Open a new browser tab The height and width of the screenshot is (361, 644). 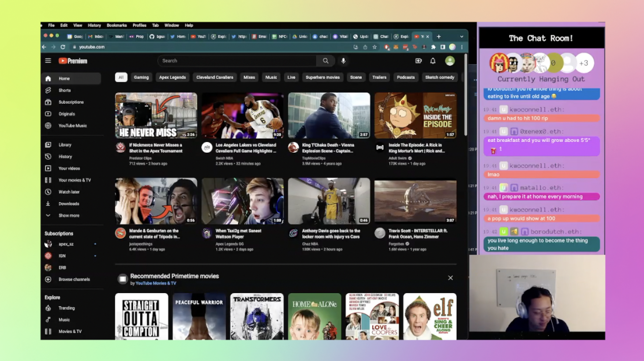(438, 37)
